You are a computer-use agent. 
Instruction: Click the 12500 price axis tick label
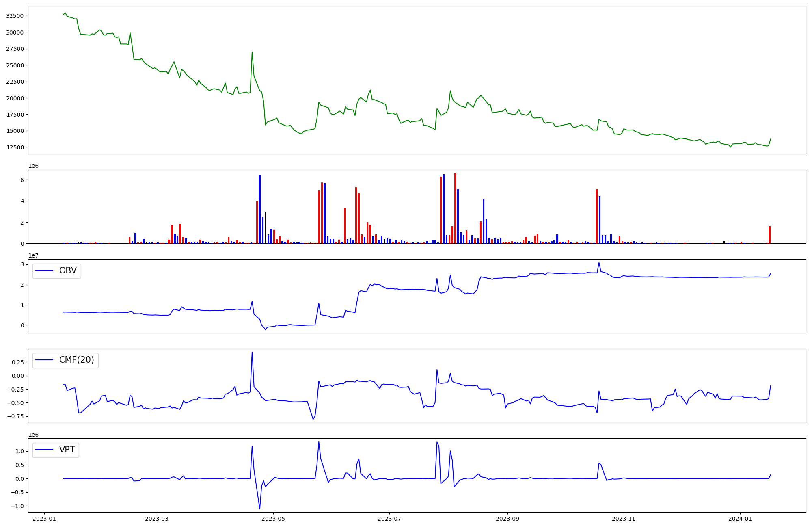(15, 147)
